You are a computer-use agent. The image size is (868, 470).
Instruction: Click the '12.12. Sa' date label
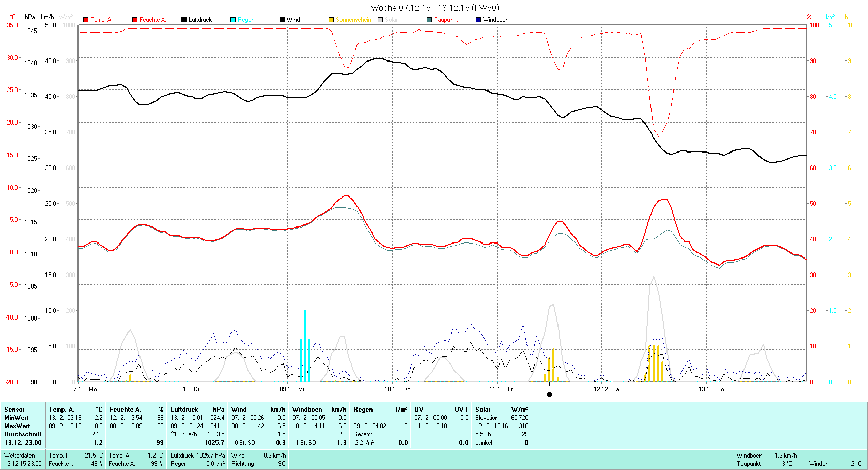[x=606, y=389]
